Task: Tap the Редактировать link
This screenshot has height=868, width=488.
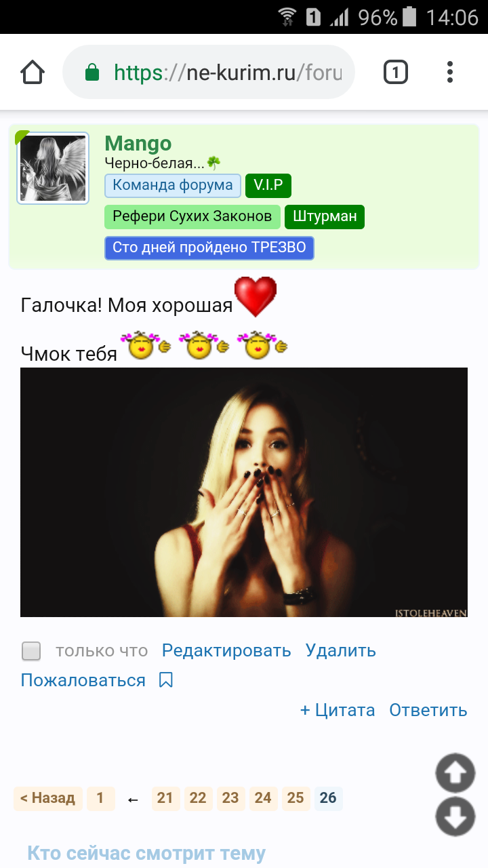Action: (x=226, y=651)
